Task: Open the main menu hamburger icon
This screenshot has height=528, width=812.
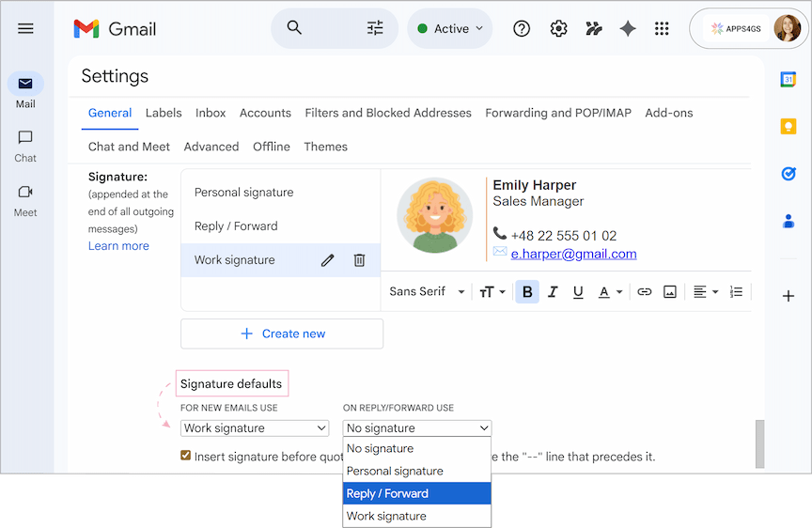Action: click(x=25, y=28)
